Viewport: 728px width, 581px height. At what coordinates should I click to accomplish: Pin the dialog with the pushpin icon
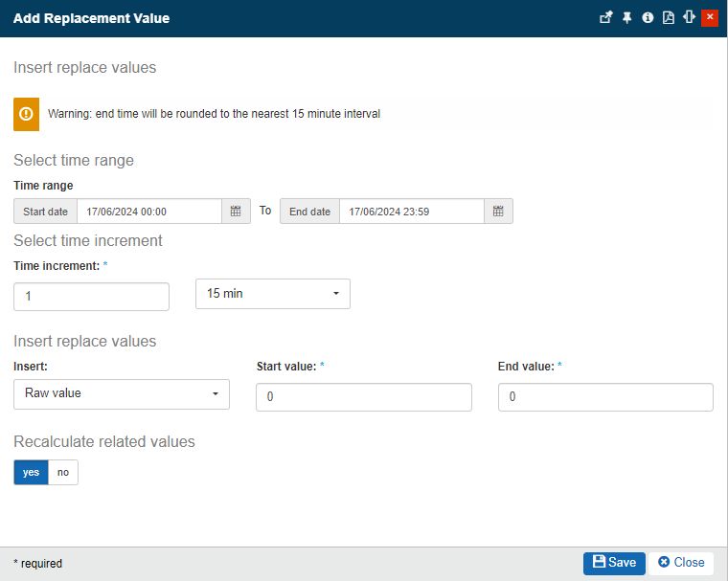[627, 18]
